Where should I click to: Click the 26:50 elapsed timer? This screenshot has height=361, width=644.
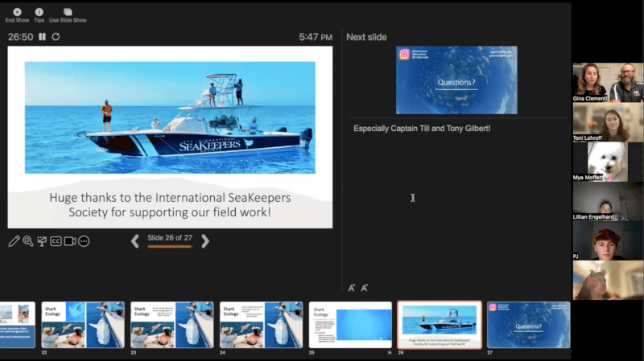pos(21,37)
